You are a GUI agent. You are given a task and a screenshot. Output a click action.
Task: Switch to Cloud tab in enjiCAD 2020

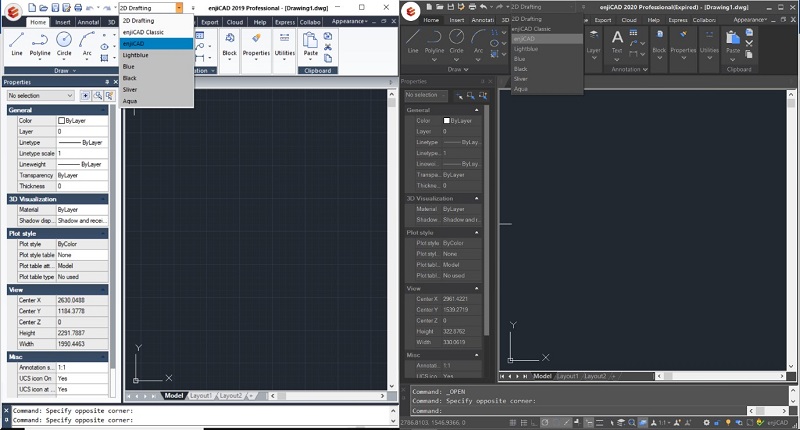[x=629, y=20]
